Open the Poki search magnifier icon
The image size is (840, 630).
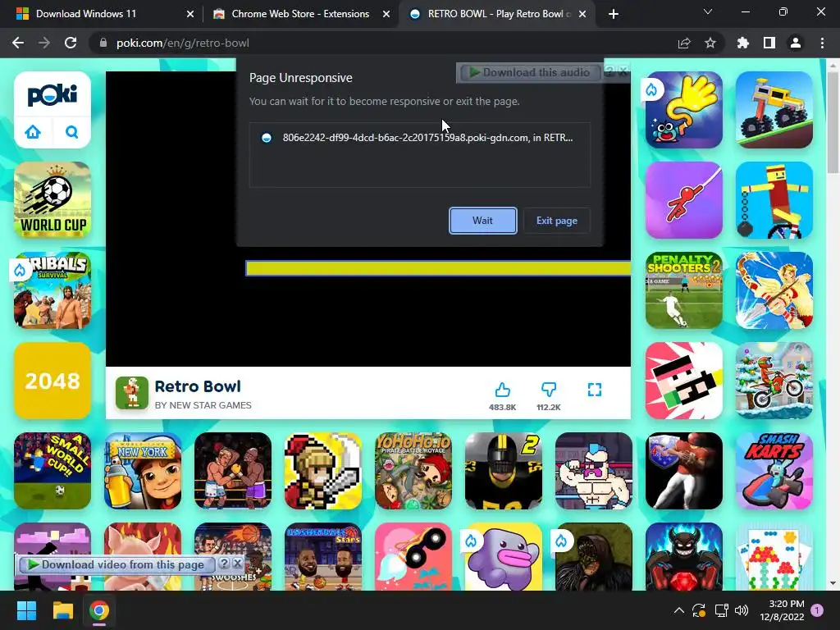pos(72,132)
